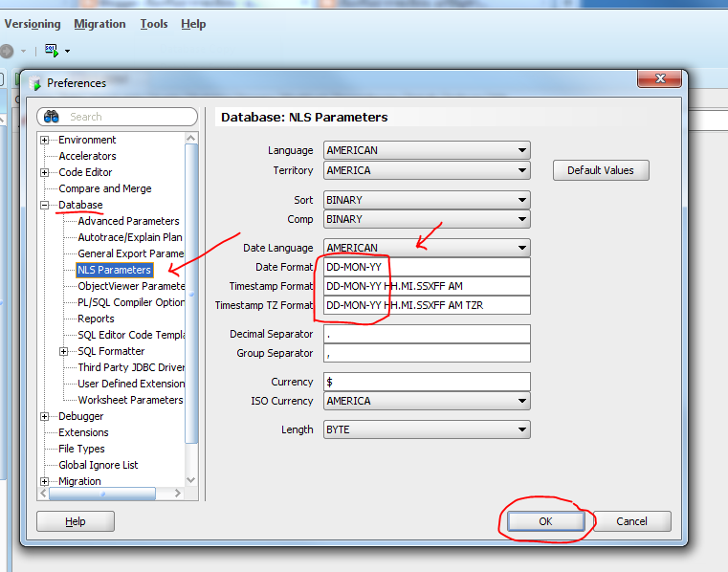This screenshot has height=572, width=728.
Task: Collapse the Database tree node
Action: (45, 205)
